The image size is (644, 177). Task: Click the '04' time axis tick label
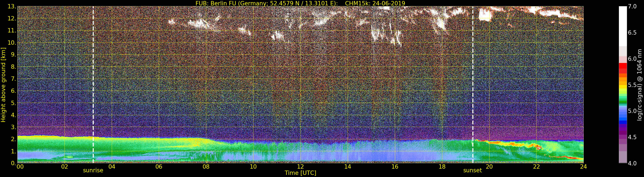pyautogui.click(x=112, y=167)
